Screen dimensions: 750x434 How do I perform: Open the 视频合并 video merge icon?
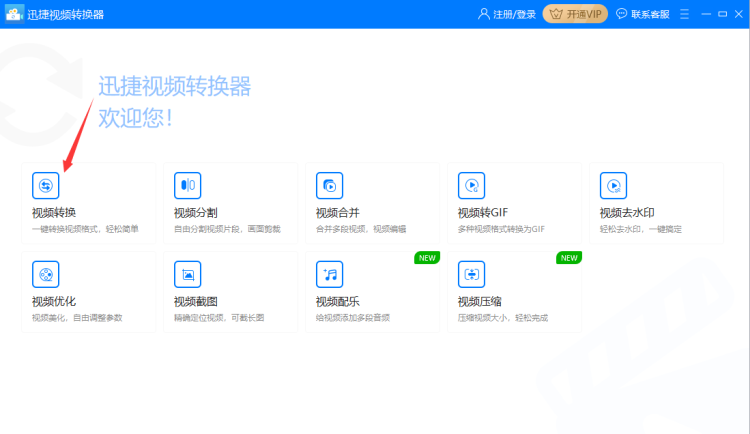pos(330,185)
